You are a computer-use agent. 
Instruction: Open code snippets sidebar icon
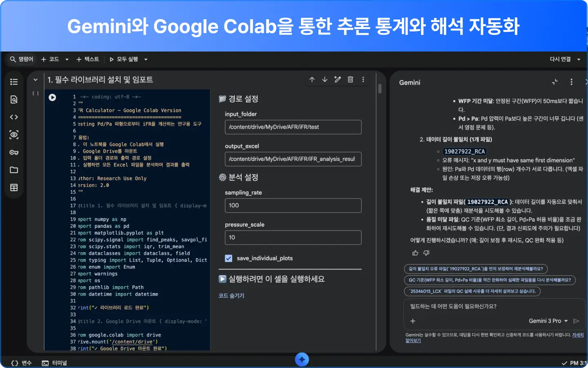coord(14,117)
